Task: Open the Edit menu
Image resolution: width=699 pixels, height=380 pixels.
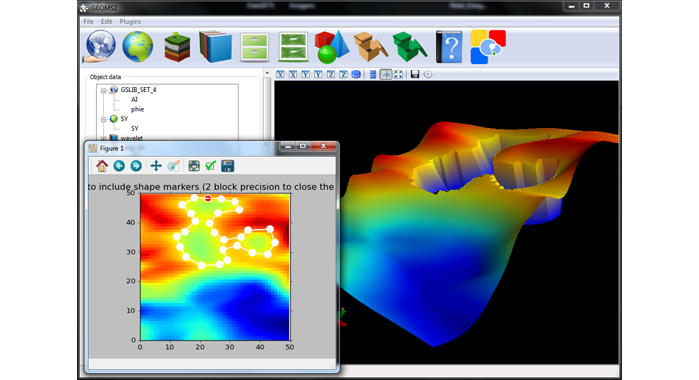Action: (106, 21)
